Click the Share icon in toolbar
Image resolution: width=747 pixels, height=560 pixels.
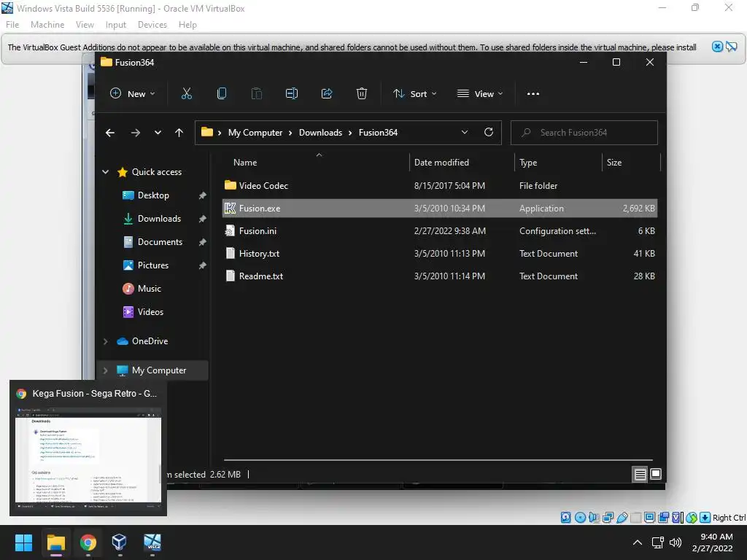(327, 94)
